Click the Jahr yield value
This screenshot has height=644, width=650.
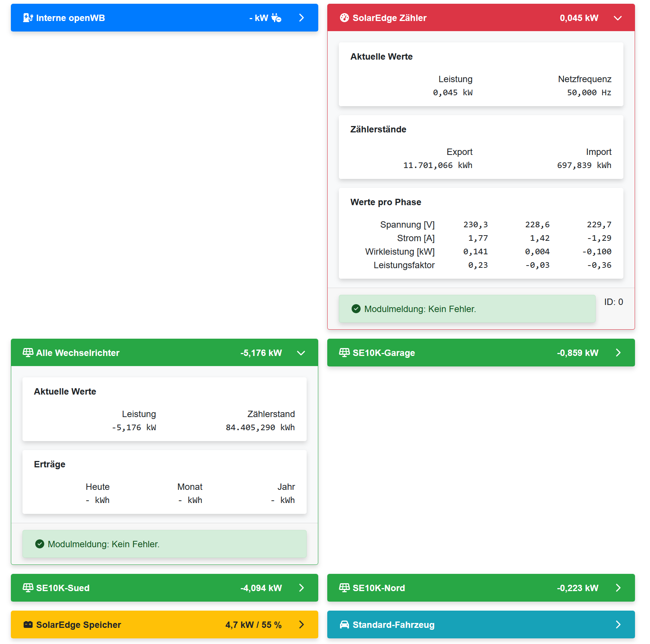click(283, 500)
